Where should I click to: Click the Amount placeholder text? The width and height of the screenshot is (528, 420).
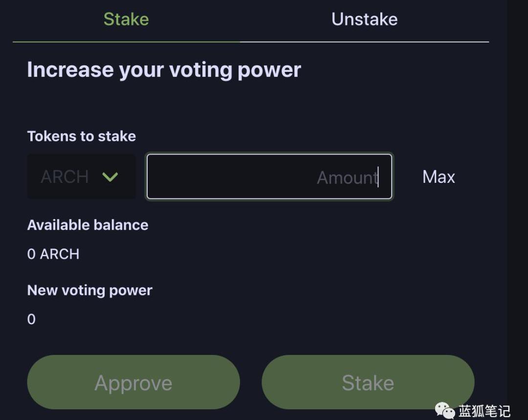click(x=347, y=177)
